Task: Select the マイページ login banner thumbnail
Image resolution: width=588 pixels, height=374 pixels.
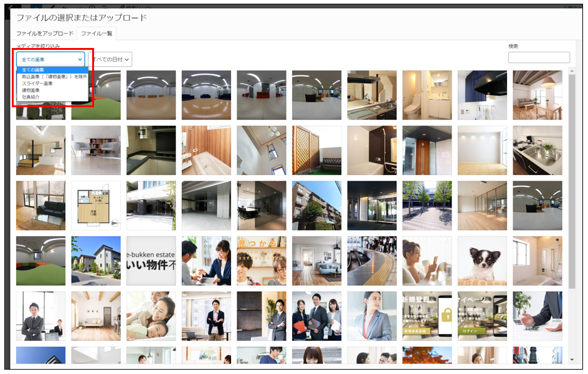Action: (x=482, y=316)
